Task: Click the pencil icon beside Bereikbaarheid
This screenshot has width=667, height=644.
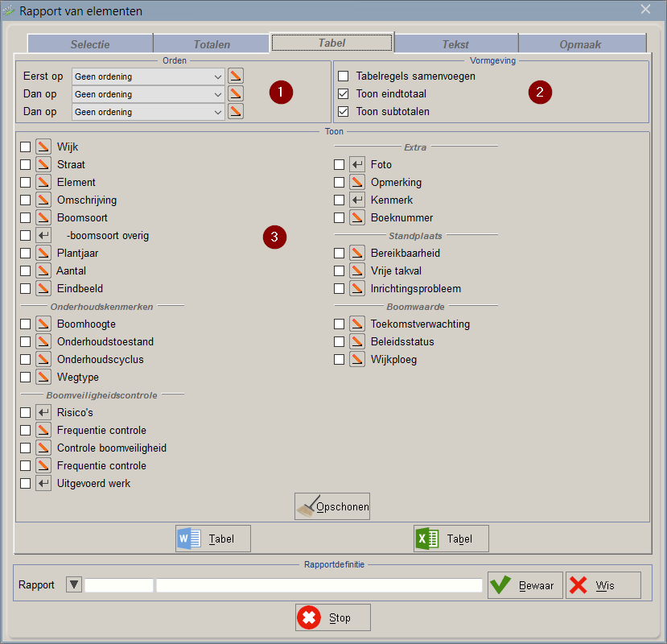Action: (x=357, y=253)
